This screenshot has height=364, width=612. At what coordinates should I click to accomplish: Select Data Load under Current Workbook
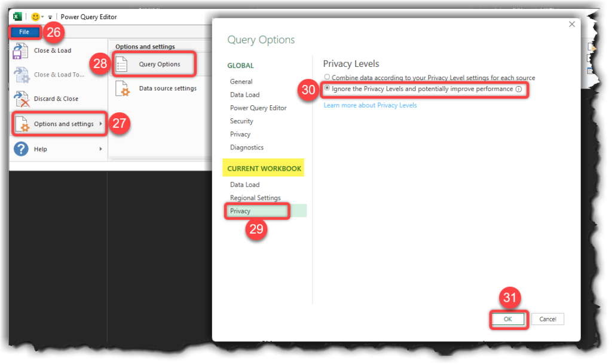(244, 185)
